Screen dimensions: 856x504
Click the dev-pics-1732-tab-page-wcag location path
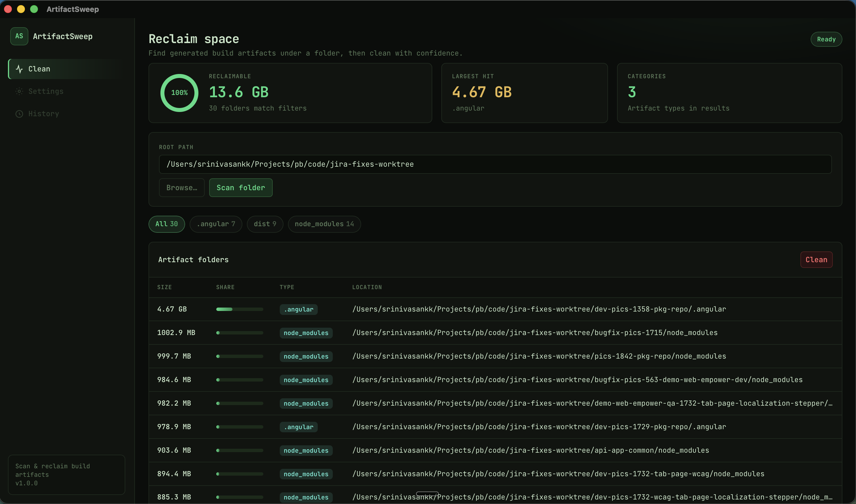click(x=558, y=474)
